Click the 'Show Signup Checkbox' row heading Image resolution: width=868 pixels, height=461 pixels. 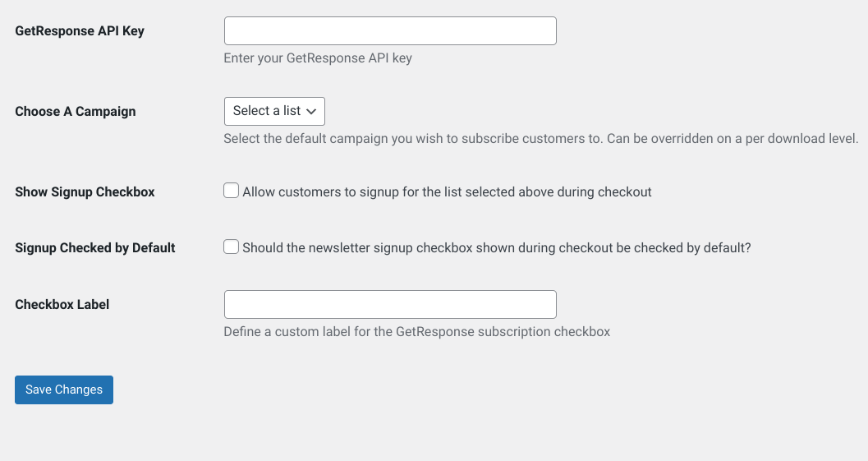[x=85, y=191]
